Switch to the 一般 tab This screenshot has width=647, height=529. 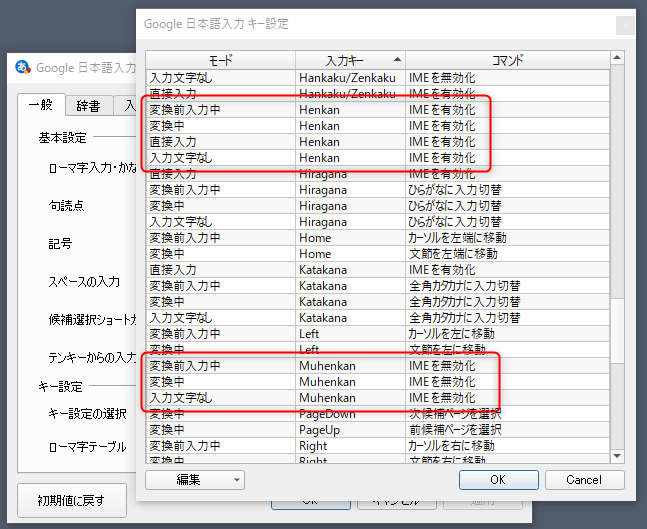(x=41, y=105)
